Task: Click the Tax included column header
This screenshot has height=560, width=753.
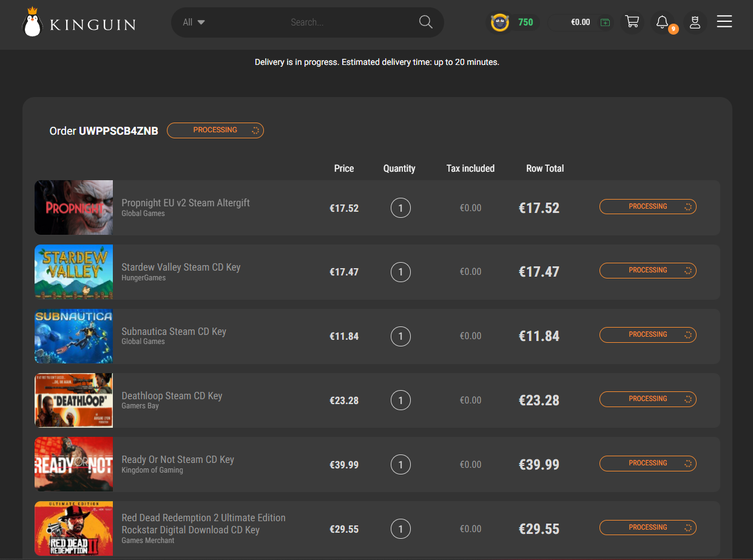Action: [470, 169]
